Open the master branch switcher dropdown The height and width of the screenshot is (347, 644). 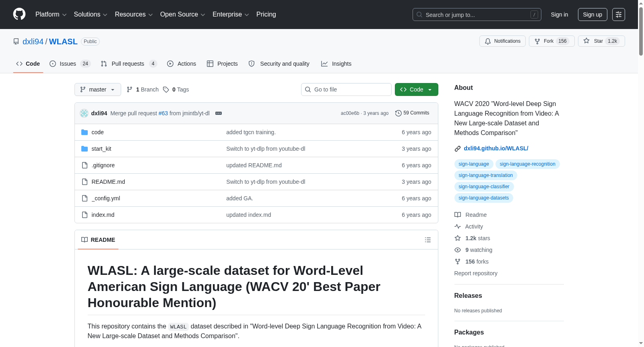pos(98,89)
